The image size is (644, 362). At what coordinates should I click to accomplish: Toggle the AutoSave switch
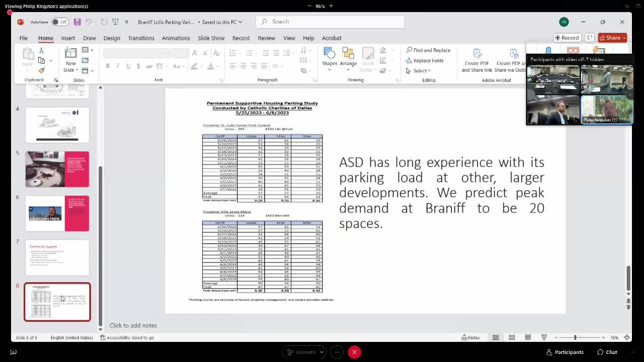60,22
